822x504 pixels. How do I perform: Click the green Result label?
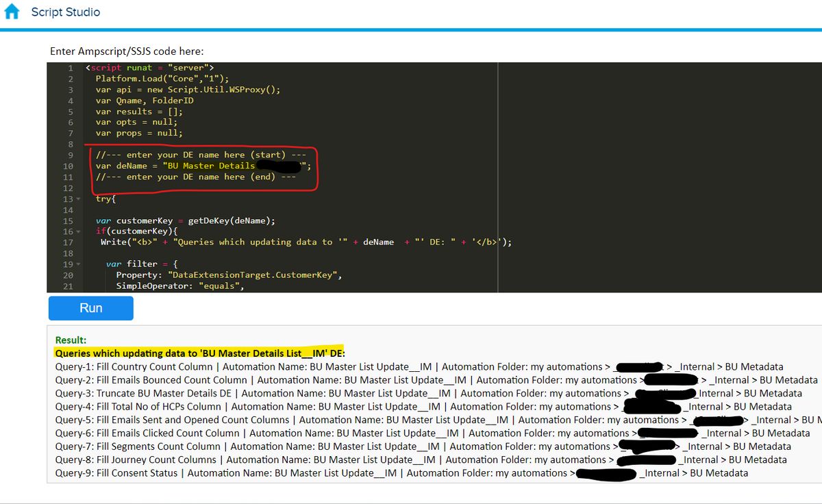point(71,340)
